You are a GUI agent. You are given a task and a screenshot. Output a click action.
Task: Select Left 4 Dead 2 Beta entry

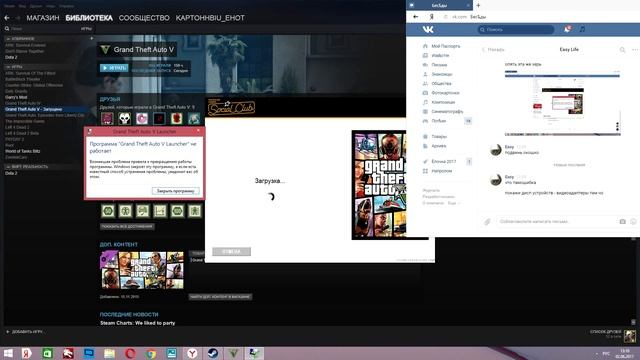[x=22, y=133]
